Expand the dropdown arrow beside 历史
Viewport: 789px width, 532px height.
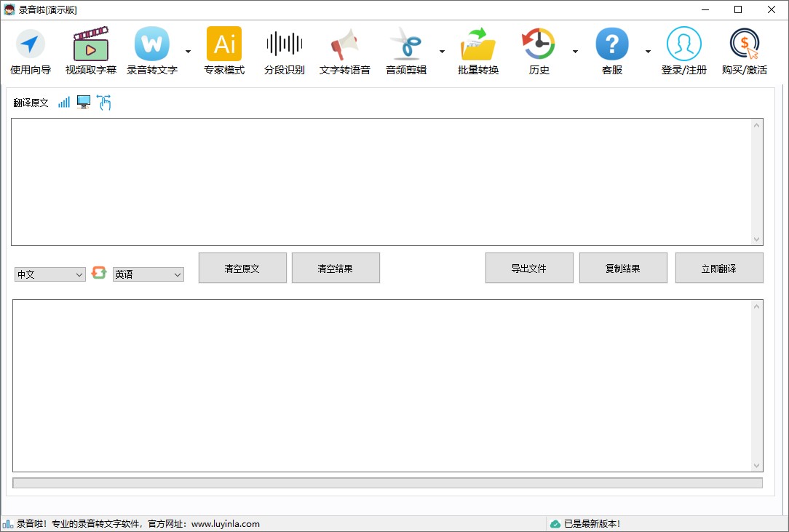575,52
